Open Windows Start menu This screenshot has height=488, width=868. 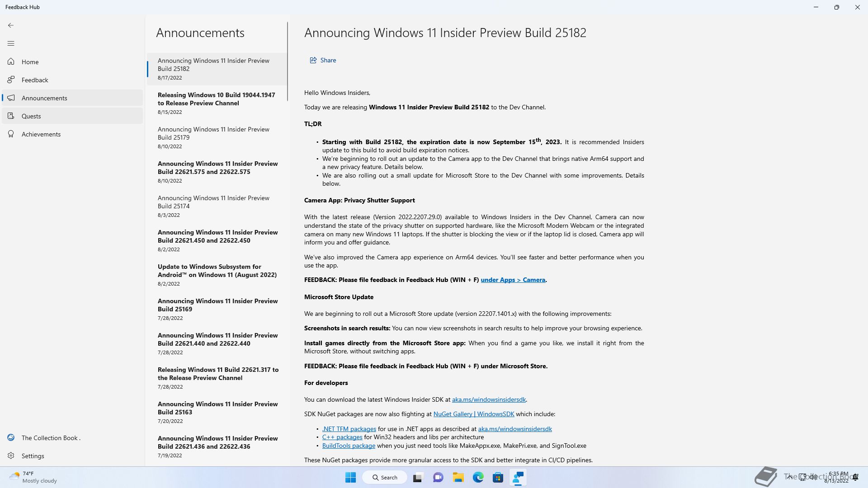[350, 477]
